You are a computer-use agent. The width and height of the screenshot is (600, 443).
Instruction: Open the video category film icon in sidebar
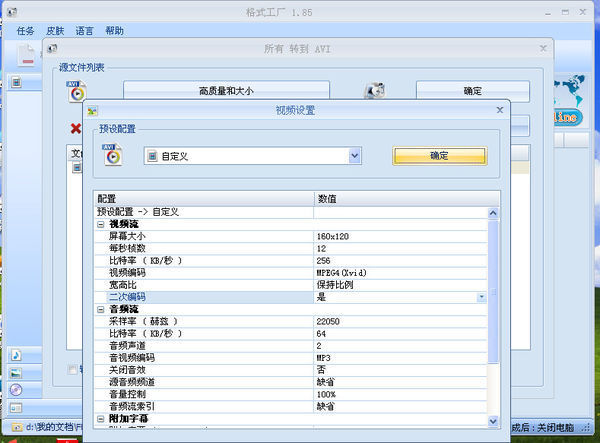coord(16,82)
